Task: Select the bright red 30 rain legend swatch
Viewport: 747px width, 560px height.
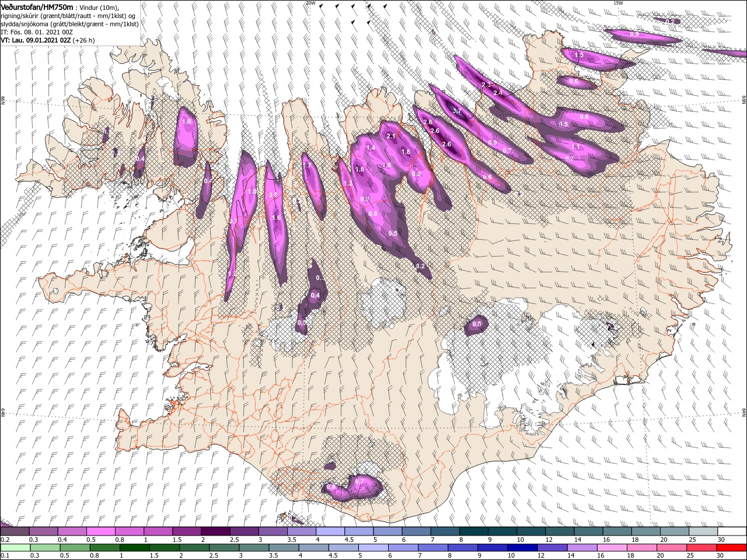Action: pyautogui.click(x=732, y=548)
